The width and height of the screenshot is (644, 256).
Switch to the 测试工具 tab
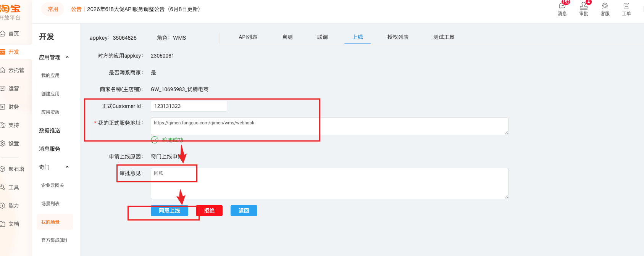coord(444,37)
